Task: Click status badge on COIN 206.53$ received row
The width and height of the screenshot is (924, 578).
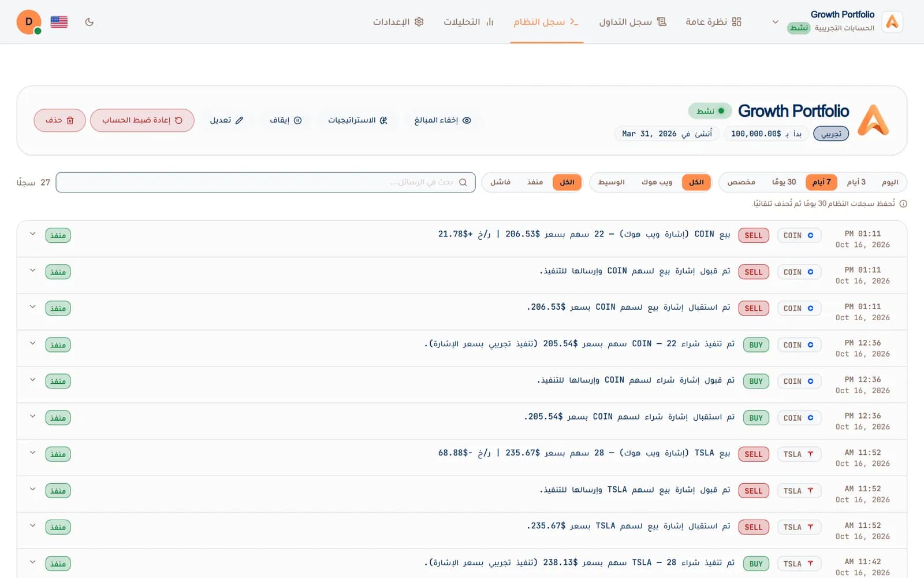Action: (x=58, y=308)
